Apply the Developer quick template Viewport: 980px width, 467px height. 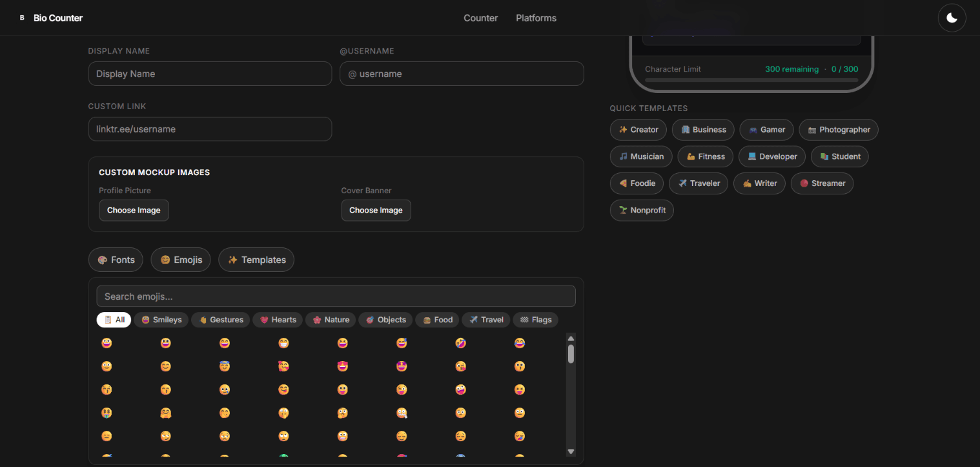coord(772,156)
